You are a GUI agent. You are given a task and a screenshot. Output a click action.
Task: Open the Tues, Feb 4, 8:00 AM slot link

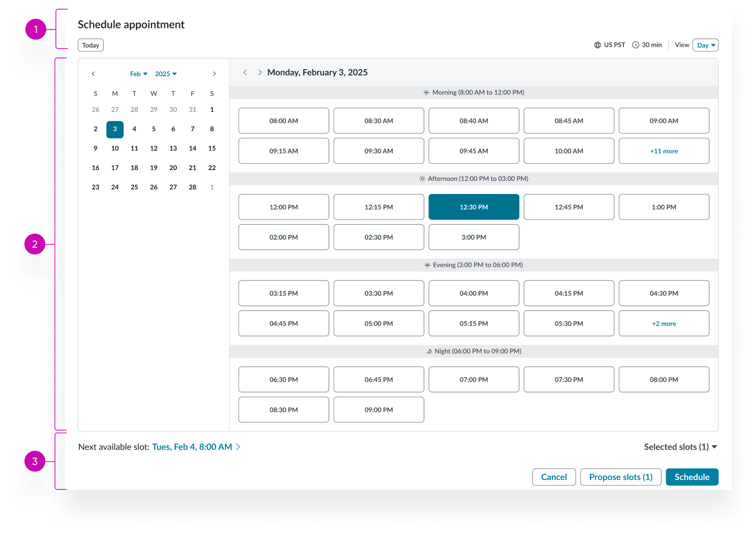pyautogui.click(x=193, y=447)
